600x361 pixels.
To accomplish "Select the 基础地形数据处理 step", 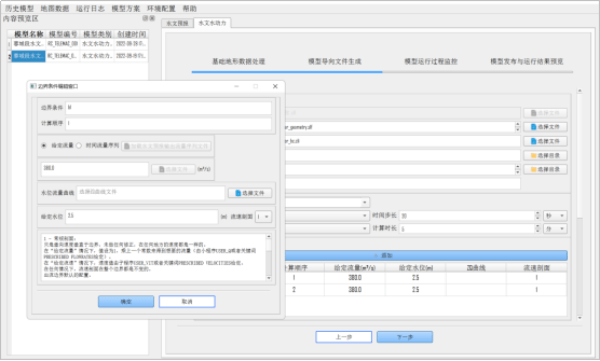I will click(x=238, y=61).
